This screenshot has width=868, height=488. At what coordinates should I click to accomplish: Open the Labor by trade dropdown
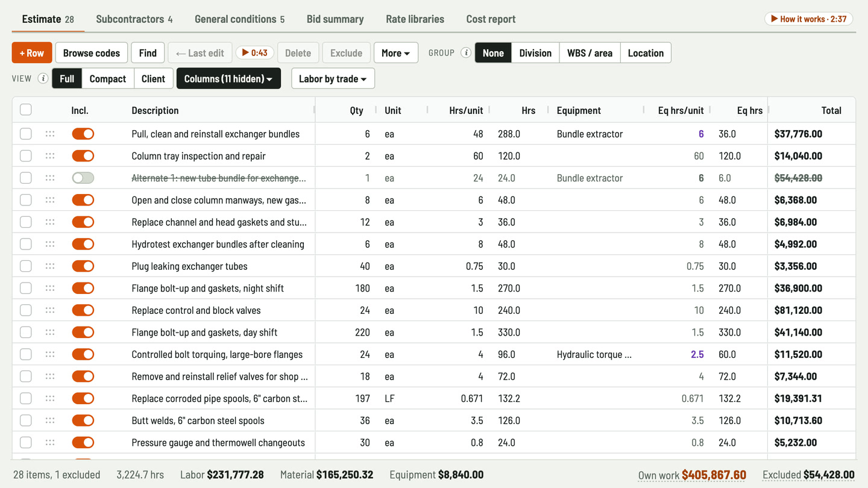[x=333, y=79]
